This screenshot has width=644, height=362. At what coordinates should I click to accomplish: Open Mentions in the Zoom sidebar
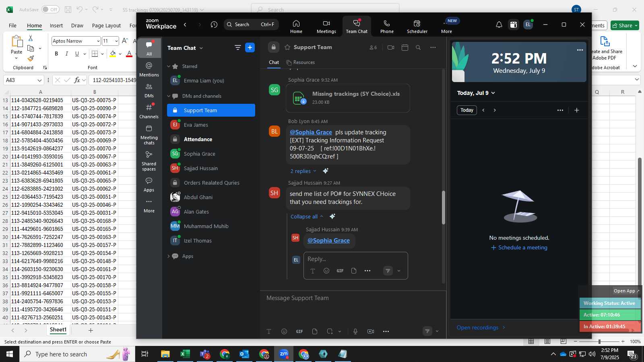pos(149,69)
